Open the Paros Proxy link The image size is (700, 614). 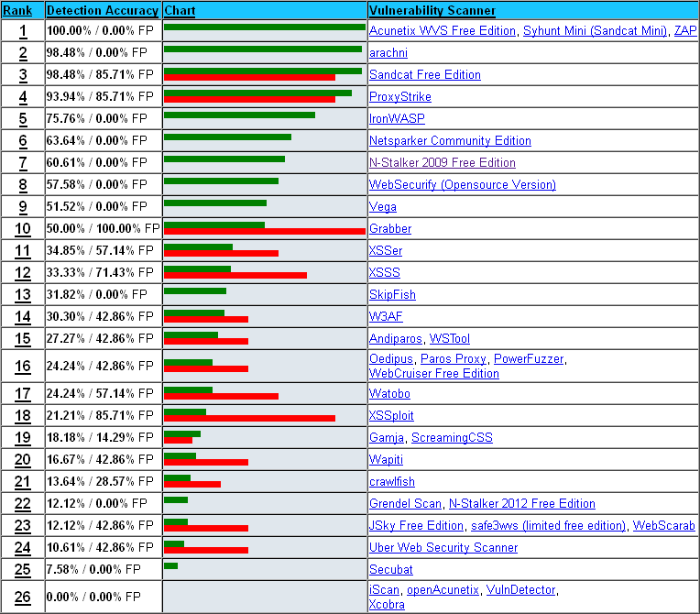454,358
